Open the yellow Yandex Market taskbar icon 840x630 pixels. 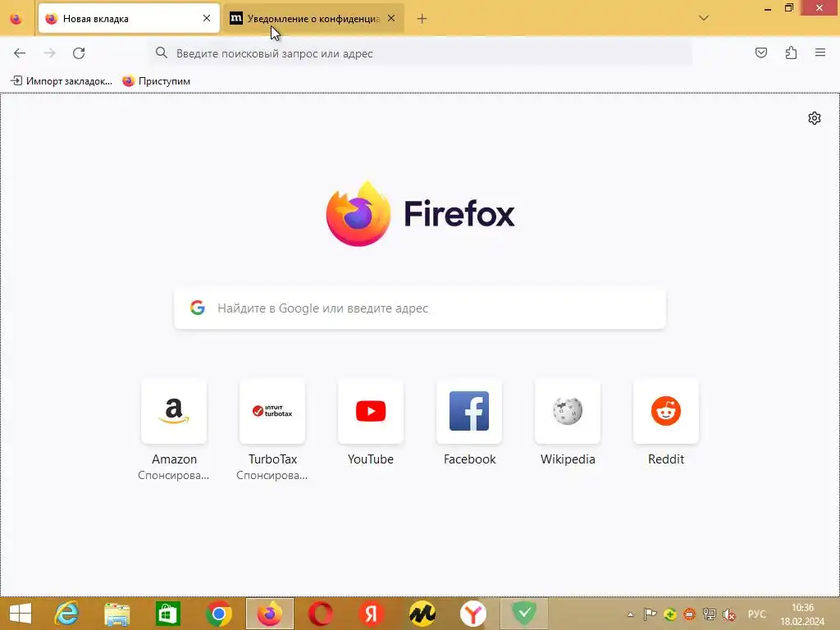[422, 614]
